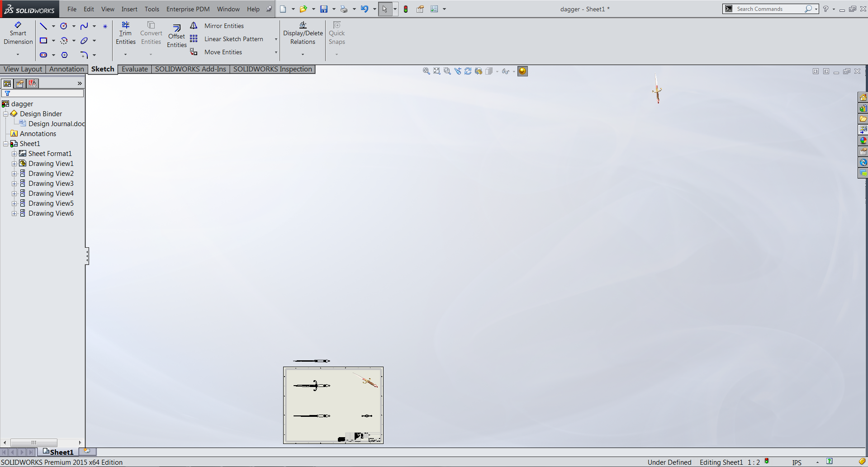This screenshot has height=467, width=868.
Task: Toggle the gold sphere view setting button
Action: click(x=522, y=71)
